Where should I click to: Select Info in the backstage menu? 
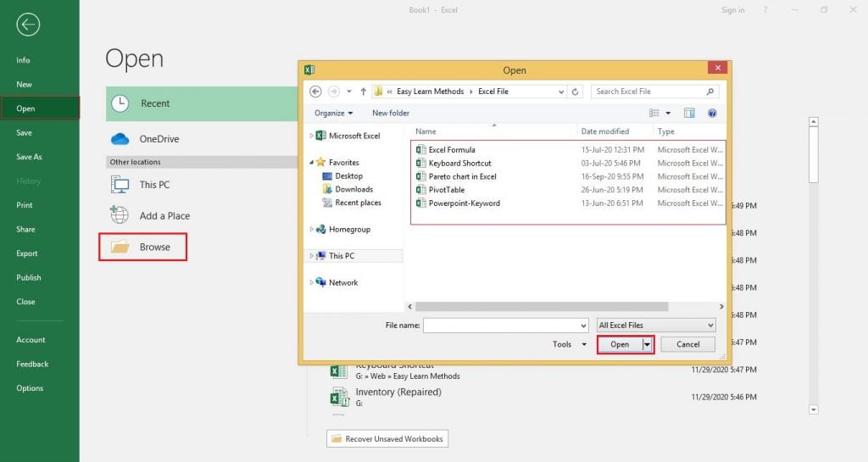click(23, 59)
